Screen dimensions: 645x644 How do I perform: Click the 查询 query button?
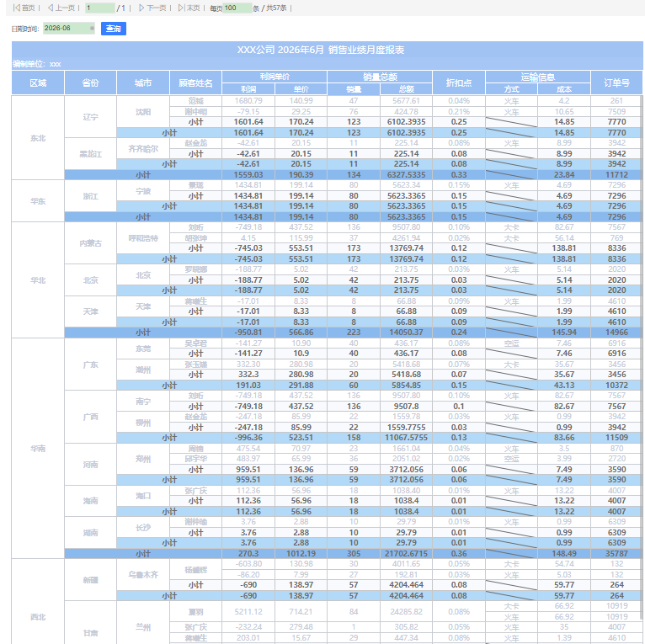[x=113, y=29]
